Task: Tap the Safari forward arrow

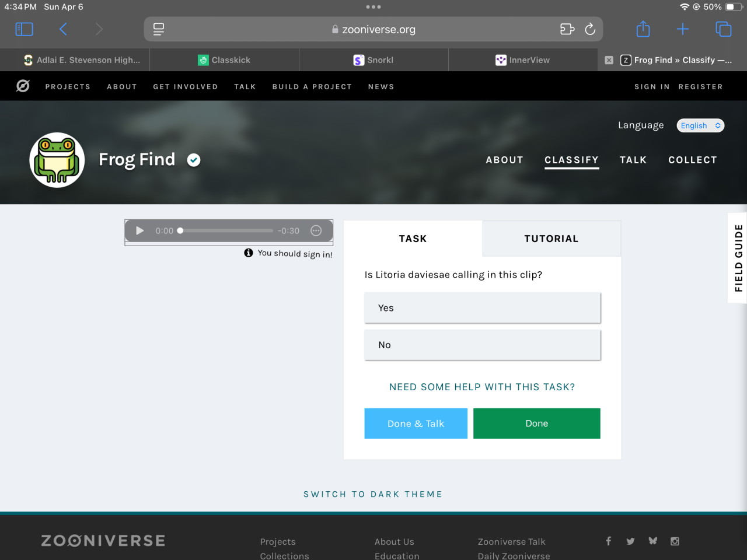Action: click(x=99, y=29)
